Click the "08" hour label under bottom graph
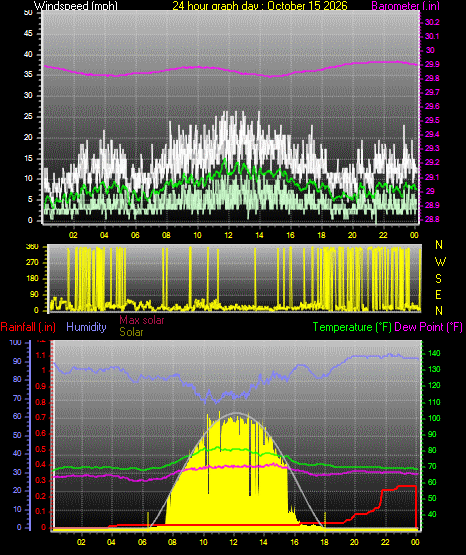466x555 pixels. (172, 542)
